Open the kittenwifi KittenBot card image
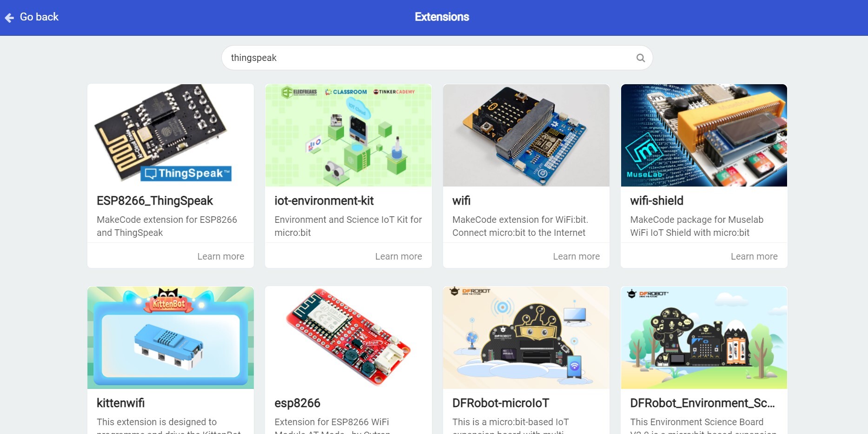This screenshot has height=434, width=868. coord(171,338)
